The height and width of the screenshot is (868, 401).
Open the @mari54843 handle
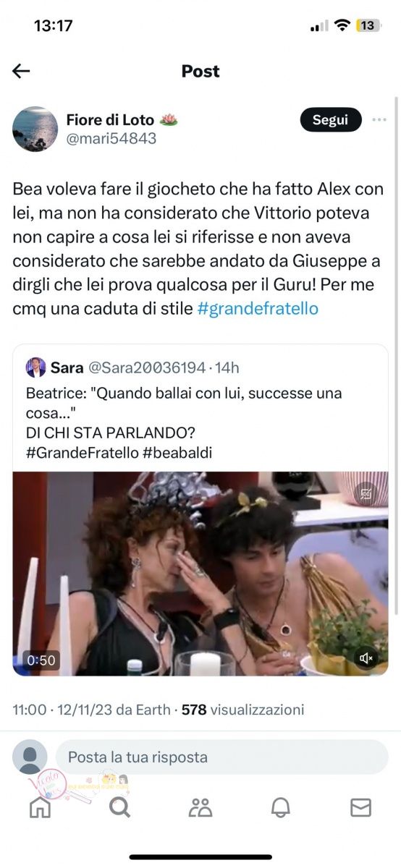tap(111, 139)
